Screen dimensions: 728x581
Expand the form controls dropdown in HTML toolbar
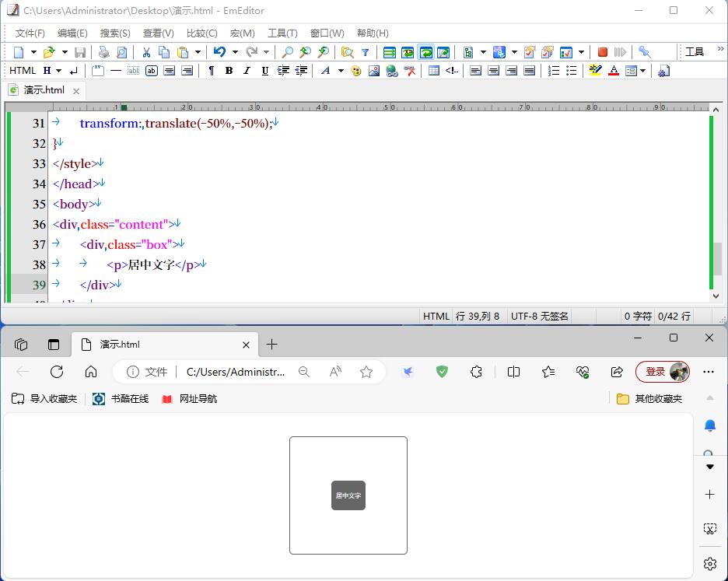pos(642,71)
